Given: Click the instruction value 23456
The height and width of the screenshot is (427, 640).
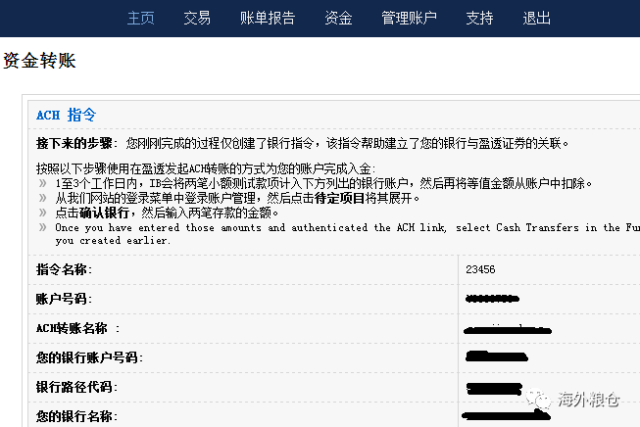Looking at the screenshot, I should [480, 269].
